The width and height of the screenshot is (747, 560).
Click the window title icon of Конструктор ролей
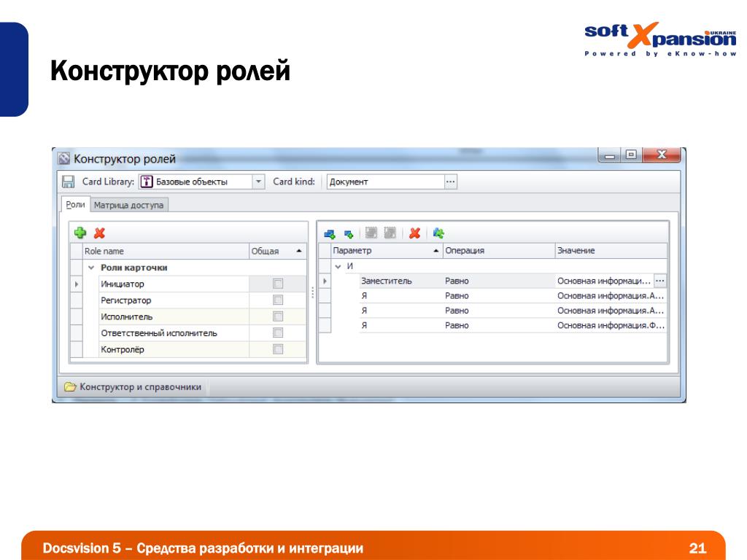pyautogui.click(x=63, y=158)
